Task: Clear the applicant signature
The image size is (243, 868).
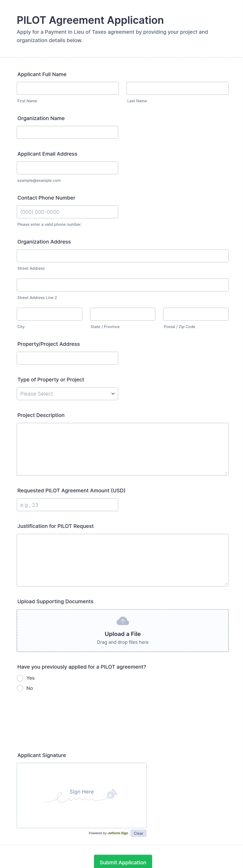Action: point(138,833)
